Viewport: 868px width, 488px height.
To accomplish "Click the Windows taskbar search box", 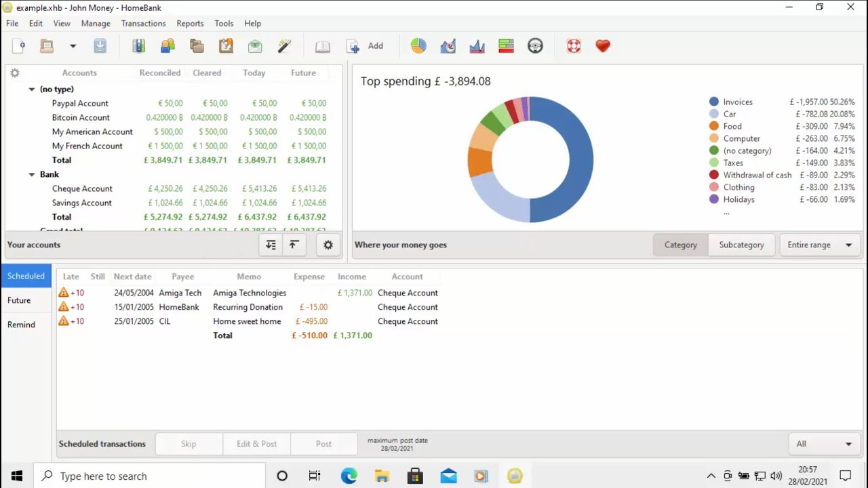I will pos(149,476).
